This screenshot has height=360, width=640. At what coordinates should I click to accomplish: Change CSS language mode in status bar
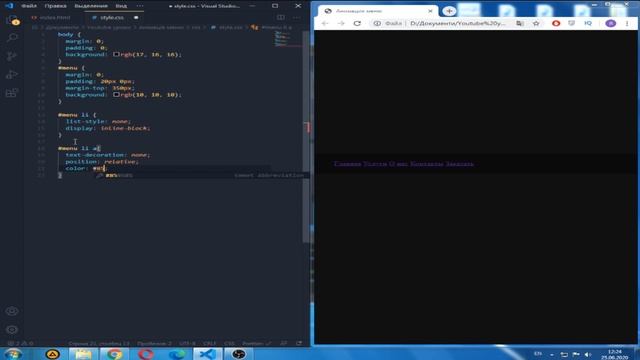pos(229,343)
